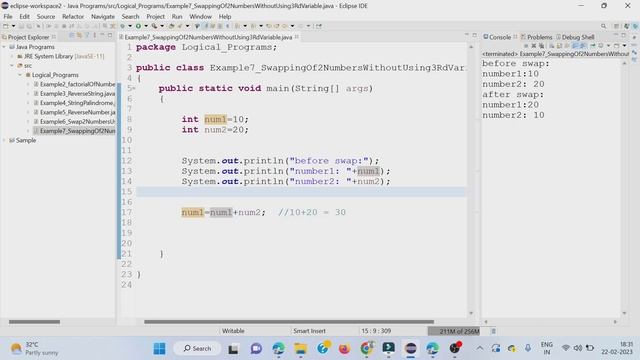The image size is (640, 360).
Task: Click the editor horizontal scrollbar
Action: point(289,322)
